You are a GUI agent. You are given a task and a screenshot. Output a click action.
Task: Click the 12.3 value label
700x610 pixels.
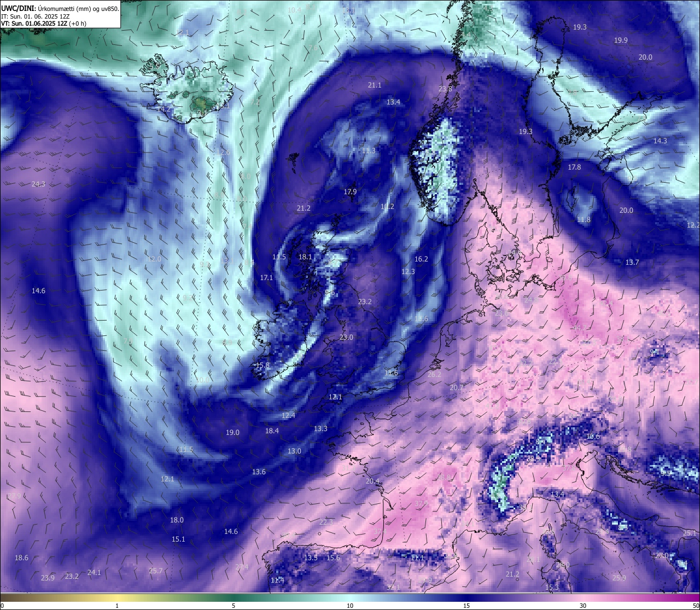coord(408,272)
